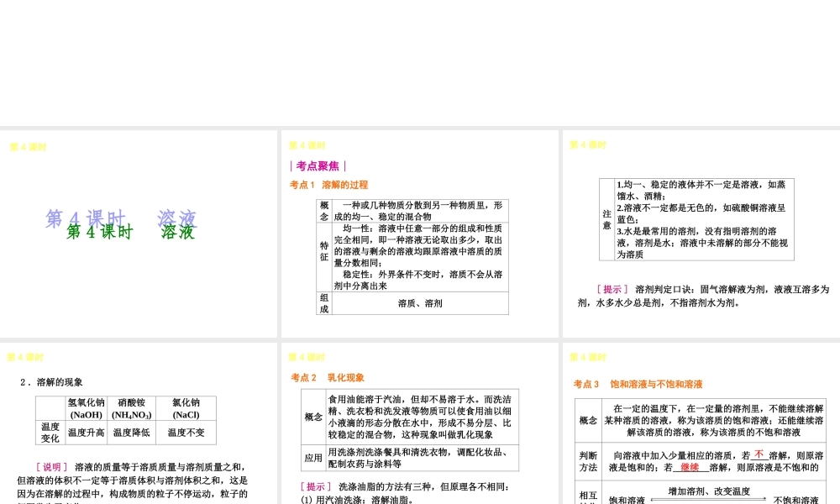Open the slide on 考点3 饱和溶液与不饱和溶液
Image resolution: width=840 pixels, height=504 pixels.
(701, 423)
